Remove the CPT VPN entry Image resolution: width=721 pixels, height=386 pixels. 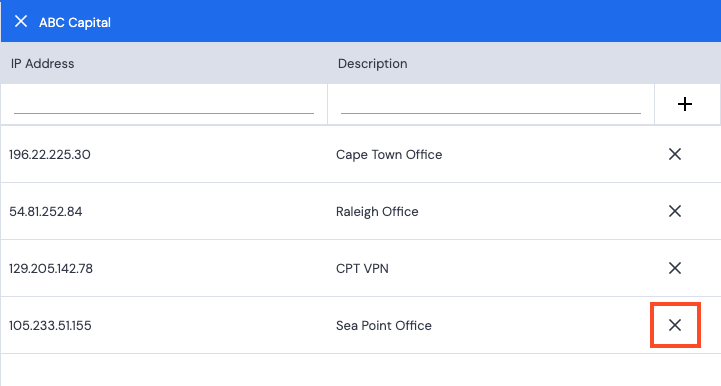tap(675, 268)
